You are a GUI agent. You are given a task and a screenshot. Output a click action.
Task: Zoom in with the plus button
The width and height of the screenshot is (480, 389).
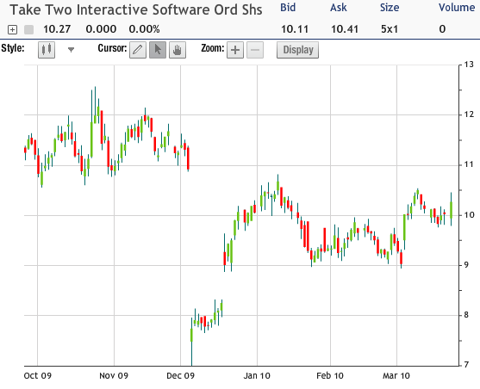click(x=235, y=50)
